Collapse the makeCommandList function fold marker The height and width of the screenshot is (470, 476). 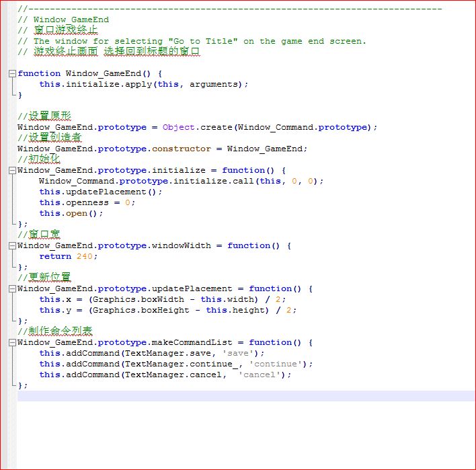coord(12,342)
